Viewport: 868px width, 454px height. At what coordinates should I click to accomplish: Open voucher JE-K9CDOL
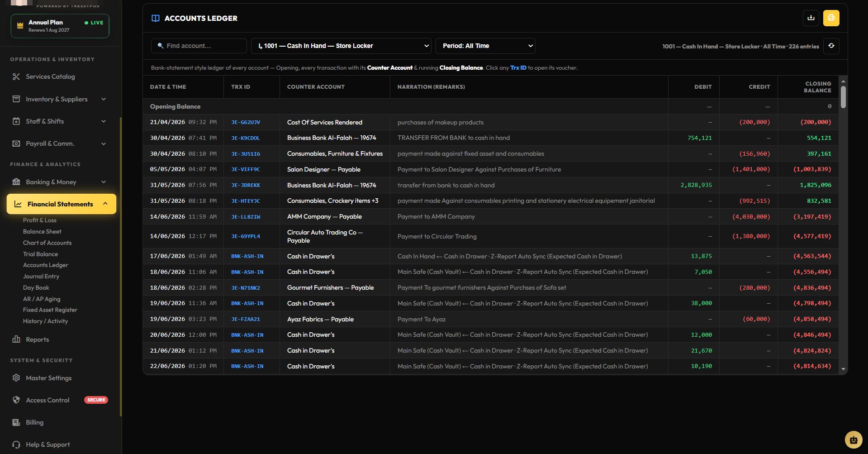point(246,138)
